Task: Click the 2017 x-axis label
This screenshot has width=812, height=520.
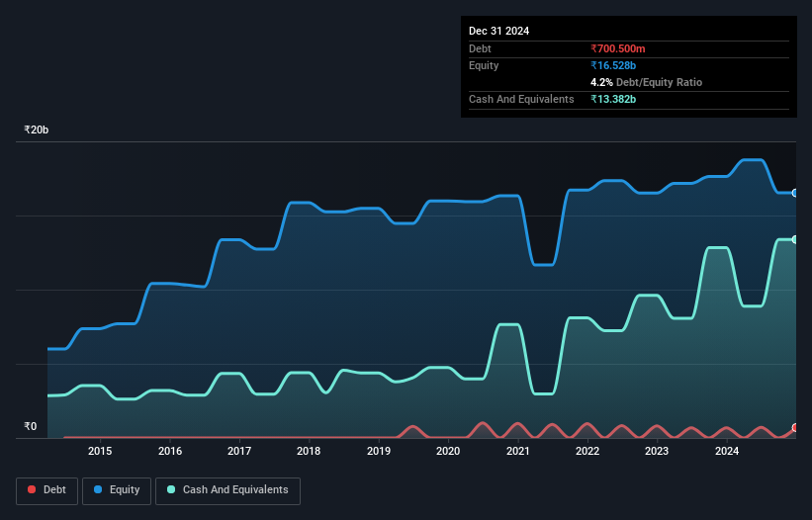Action: [239, 451]
